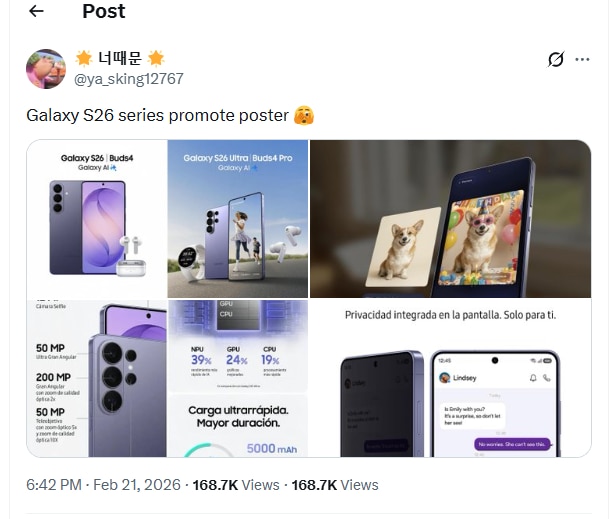The width and height of the screenshot is (615, 519).
Task: Click the "Galaxy S26 series promote poster" text
Action: click(x=157, y=115)
